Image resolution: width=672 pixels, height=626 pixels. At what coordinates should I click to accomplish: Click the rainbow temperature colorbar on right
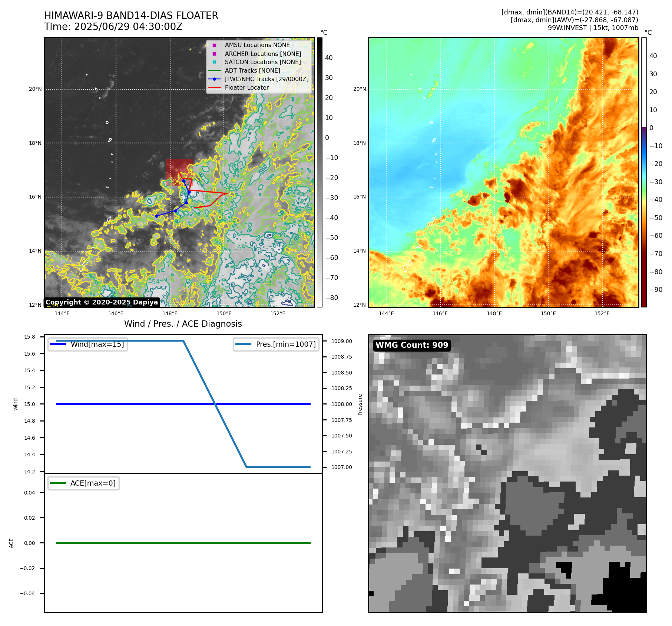coord(644,172)
